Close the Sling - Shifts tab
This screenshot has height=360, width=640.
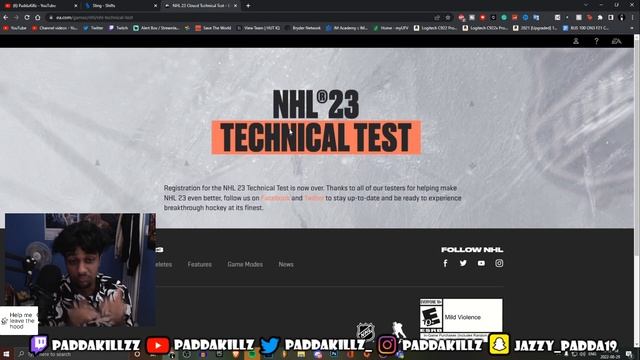click(x=155, y=6)
